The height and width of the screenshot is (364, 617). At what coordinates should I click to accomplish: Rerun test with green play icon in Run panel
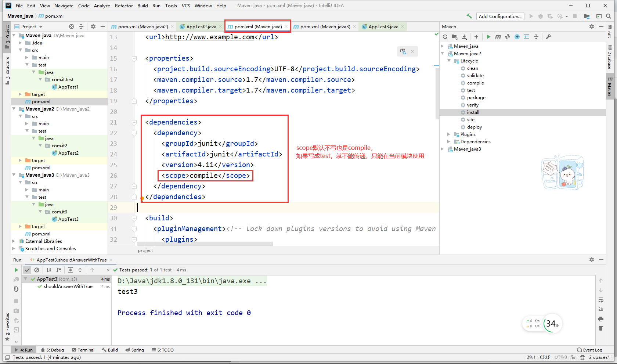(x=16, y=270)
